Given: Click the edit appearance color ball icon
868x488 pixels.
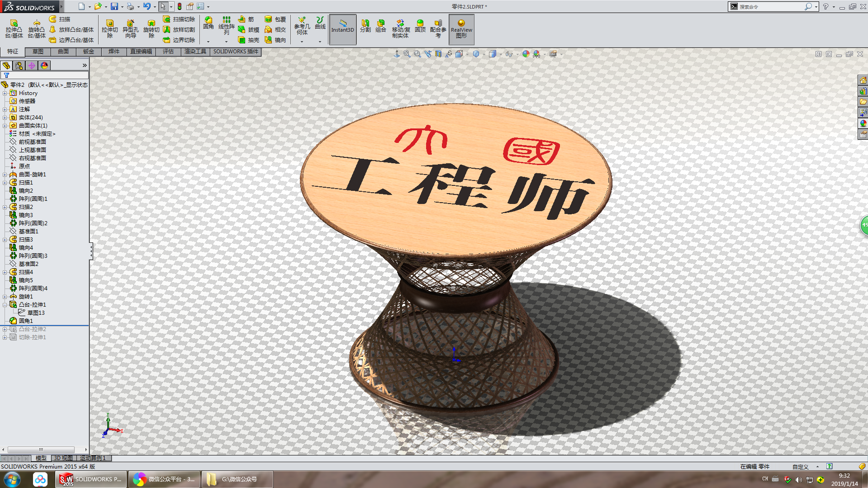Looking at the screenshot, I should (x=526, y=54).
